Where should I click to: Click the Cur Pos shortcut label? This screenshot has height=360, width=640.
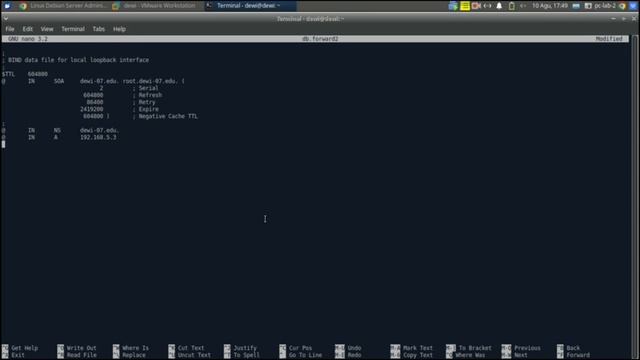pyautogui.click(x=300, y=348)
